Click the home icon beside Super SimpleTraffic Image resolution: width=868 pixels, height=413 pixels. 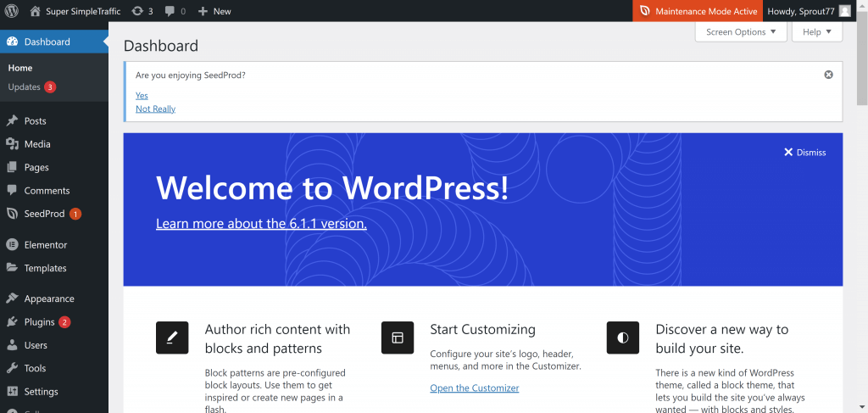pyautogui.click(x=35, y=10)
